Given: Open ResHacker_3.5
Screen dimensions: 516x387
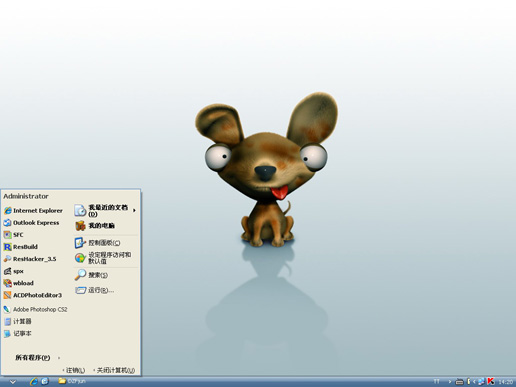Looking at the screenshot, I should point(30,259).
